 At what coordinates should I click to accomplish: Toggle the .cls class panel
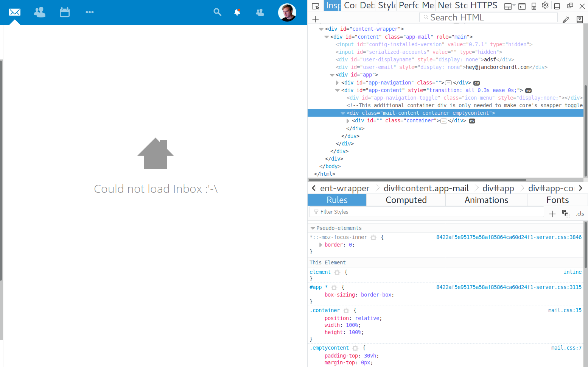[x=580, y=214]
